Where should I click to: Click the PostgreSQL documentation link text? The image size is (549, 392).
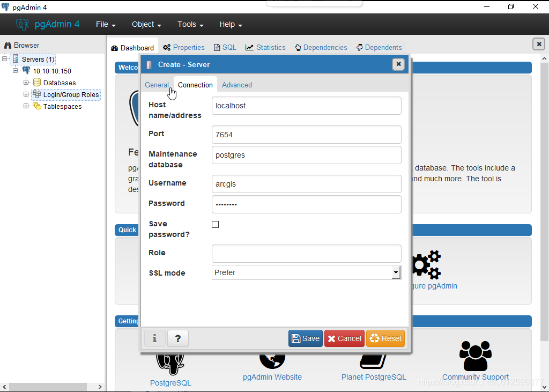pos(170,383)
